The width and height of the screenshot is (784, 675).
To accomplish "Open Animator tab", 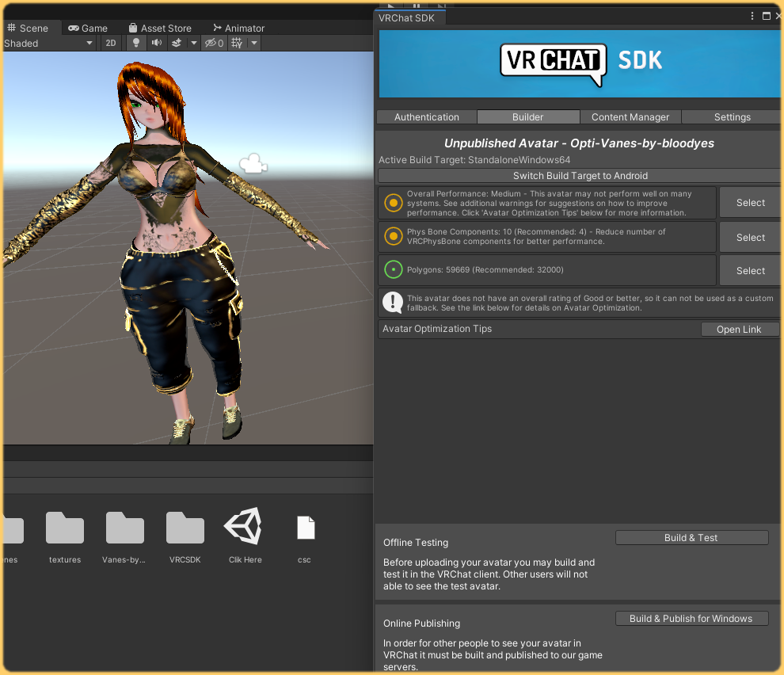I will coord(238,28).
